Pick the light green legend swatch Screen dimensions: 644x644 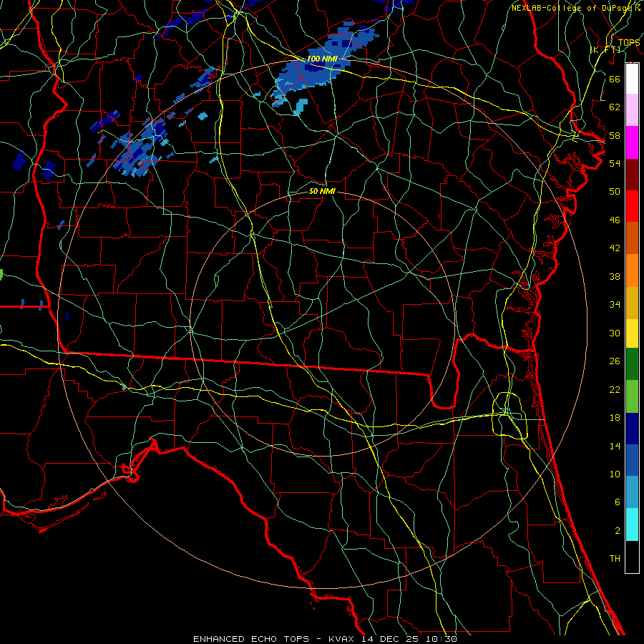(x=632, y=396)
